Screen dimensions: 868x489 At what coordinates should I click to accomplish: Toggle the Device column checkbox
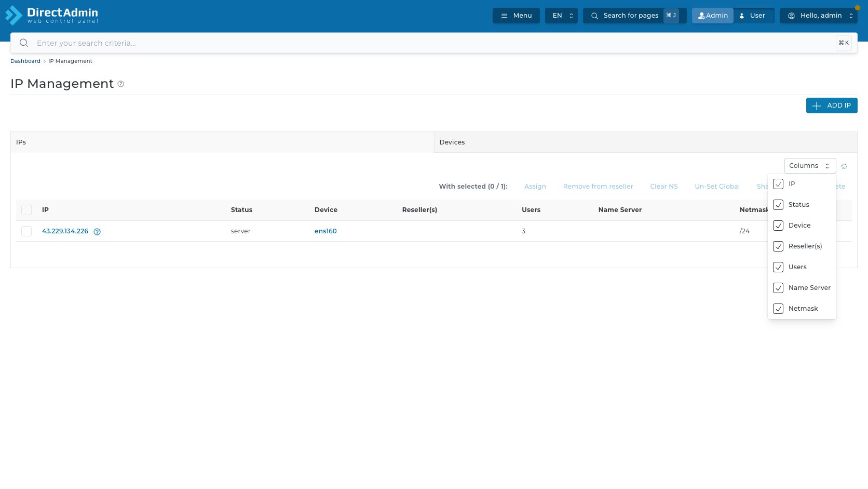click(x=778, y=226)
